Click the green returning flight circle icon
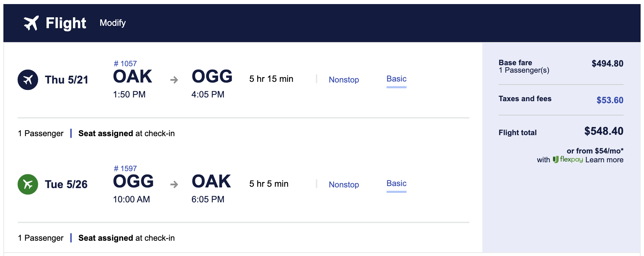The image size is (644, 256). (28, 184)
